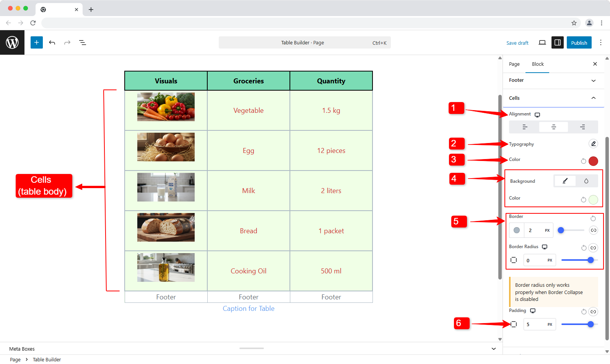This screenshot has width=610, height=364.
Task: Select left cell alignment
Action: (x=525, y=127)
